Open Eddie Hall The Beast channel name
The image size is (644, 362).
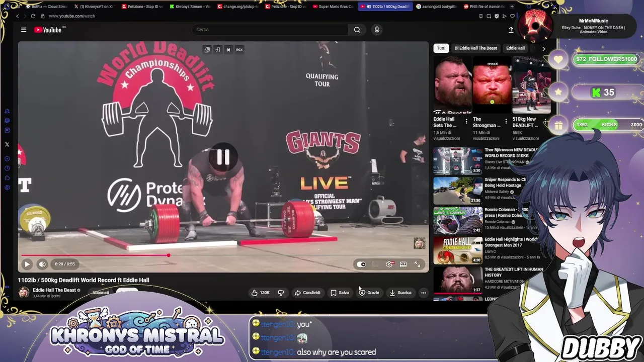pos(54,290)
